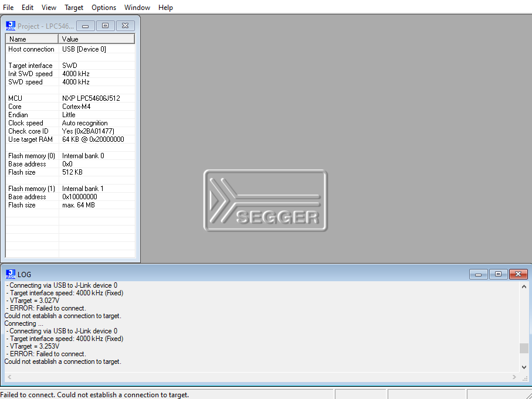This screenshot has height=399, width=532.
Task: Click the 'Auto recognition' value
Action: [x=85, y=122]
